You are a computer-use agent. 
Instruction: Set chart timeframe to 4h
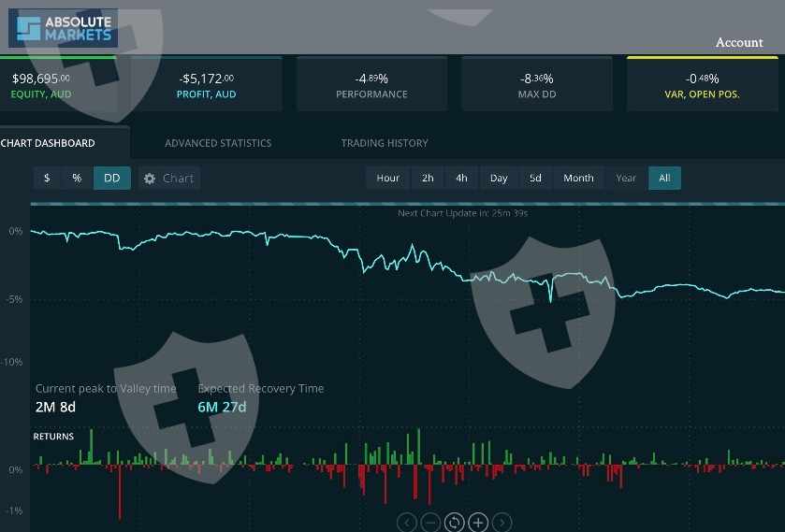click(461, 179)
